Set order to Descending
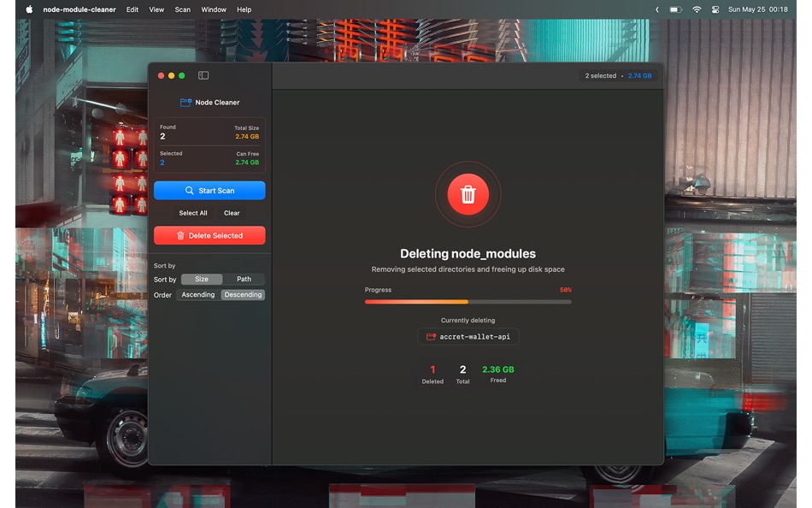 pos(243,295)
